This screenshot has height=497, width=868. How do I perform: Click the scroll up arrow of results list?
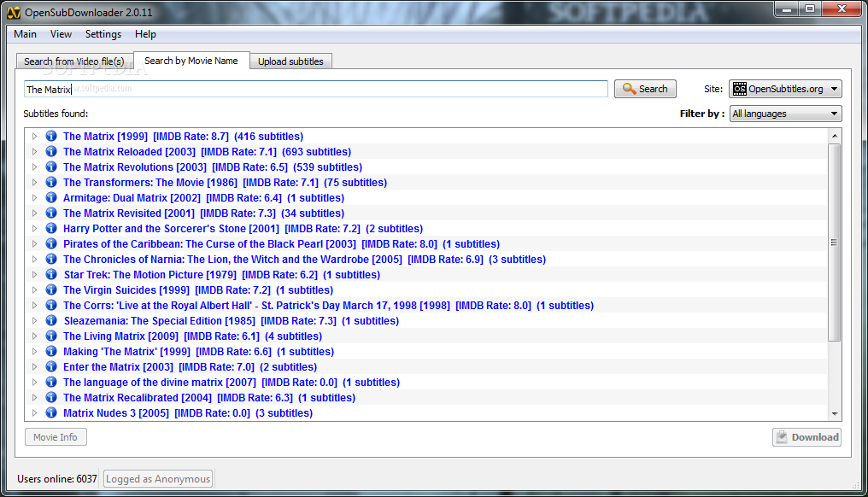pos(834,136)
